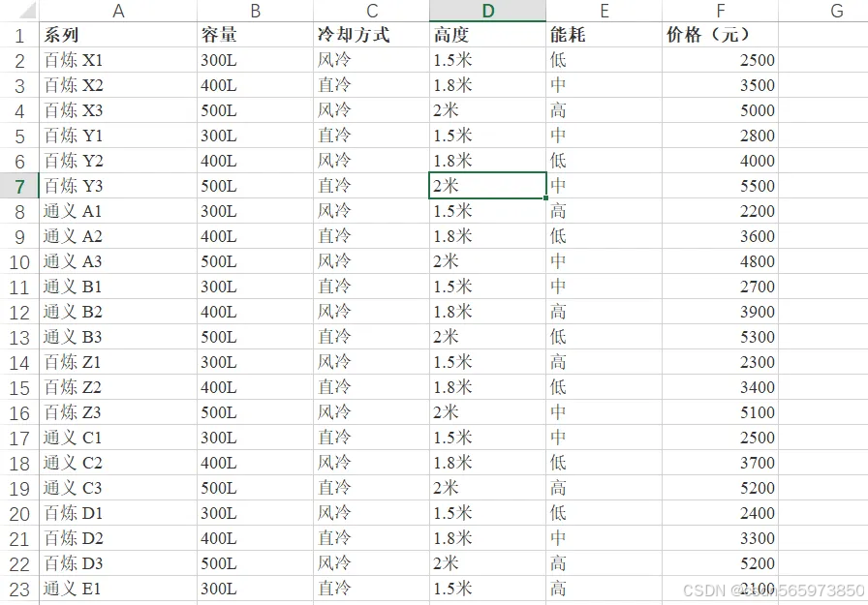Select the cell 百炼 Y1
Screen dimensions: 868x605
click(x=118, y=136)
